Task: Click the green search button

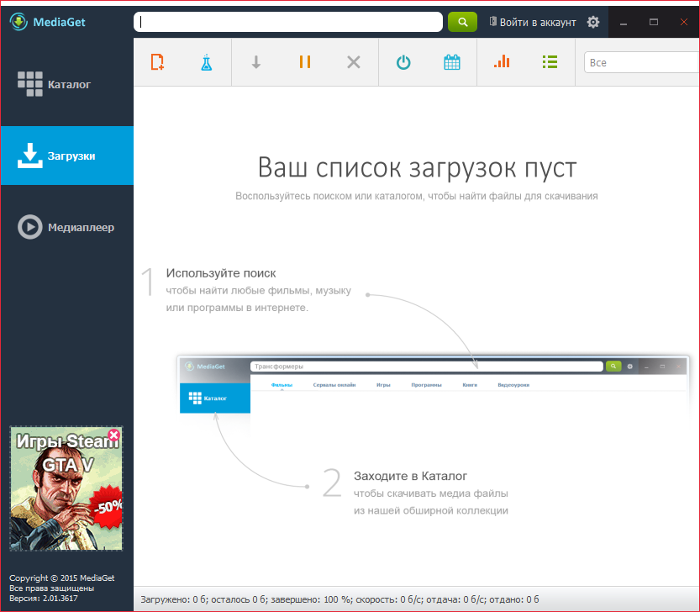Action: 462,22
